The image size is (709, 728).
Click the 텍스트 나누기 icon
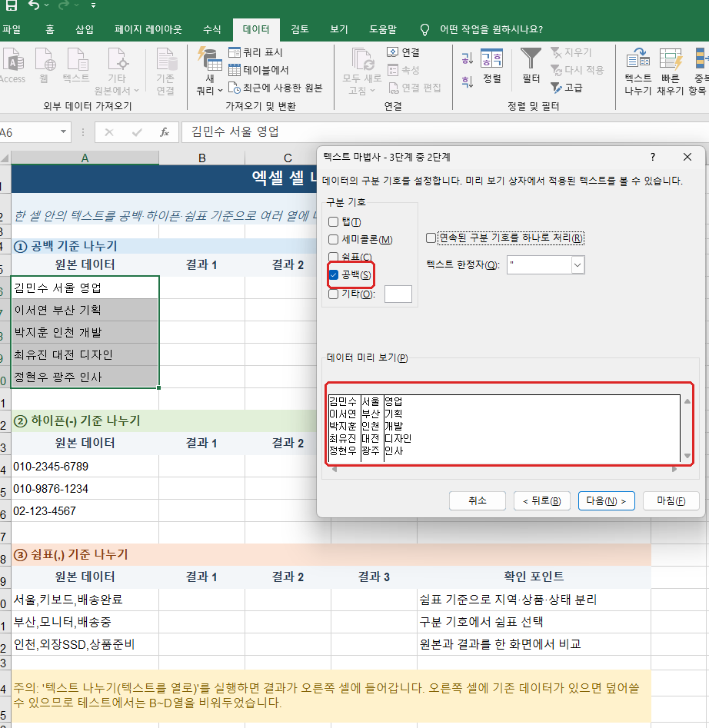(x=638, y=71)
